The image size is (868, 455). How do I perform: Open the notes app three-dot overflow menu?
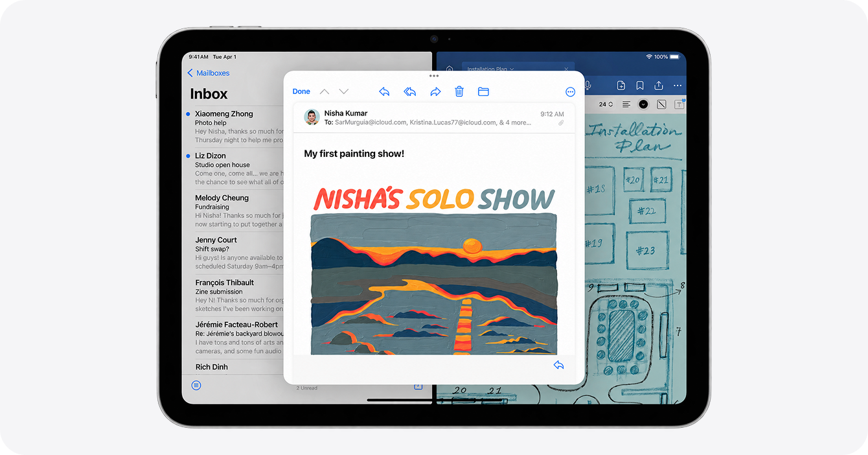pos(678,86)
